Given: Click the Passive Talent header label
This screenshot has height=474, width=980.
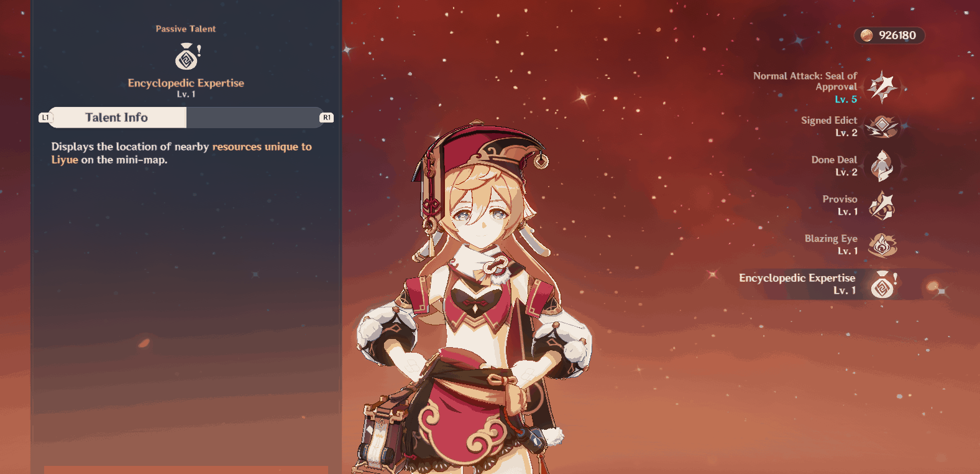Looking at the screenshot, I should [x=186, y=29].
